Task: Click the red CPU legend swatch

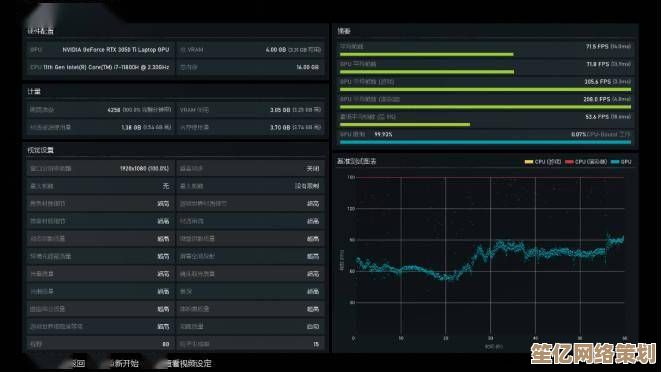Action: pos(569,162)
